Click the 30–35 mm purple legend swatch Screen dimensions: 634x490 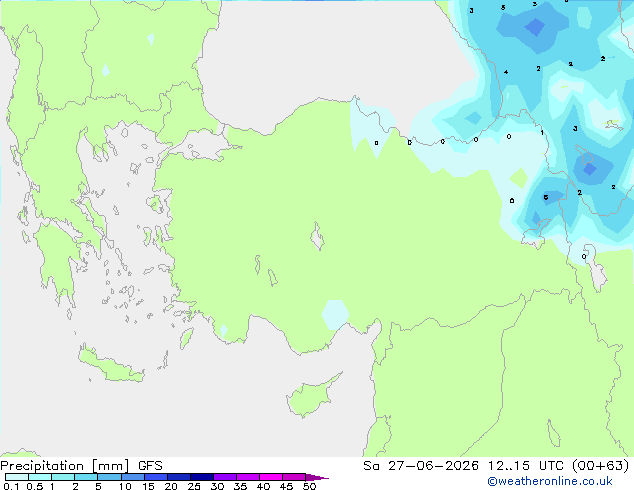[225, 477]
